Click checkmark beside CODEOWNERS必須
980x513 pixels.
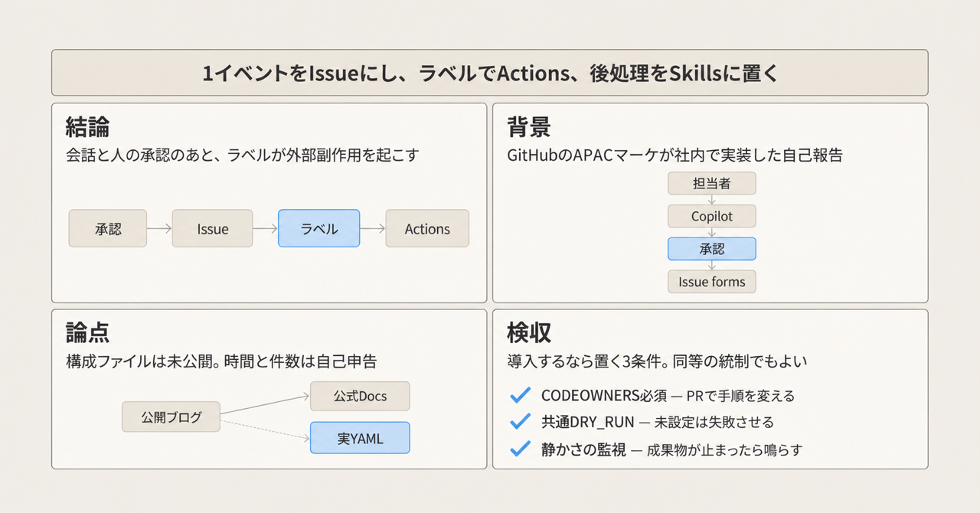pos(520,395)
